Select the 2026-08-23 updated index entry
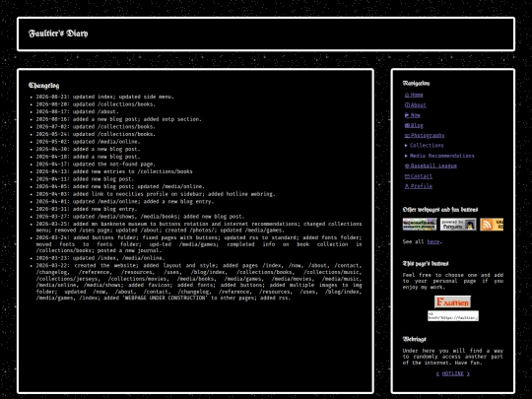Image resolution: width=532 pixels, height=399 pixels. point(104,97)
